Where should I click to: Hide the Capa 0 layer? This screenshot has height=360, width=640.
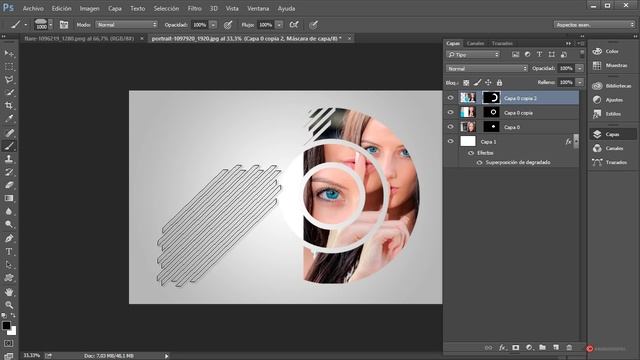[451, 127]
